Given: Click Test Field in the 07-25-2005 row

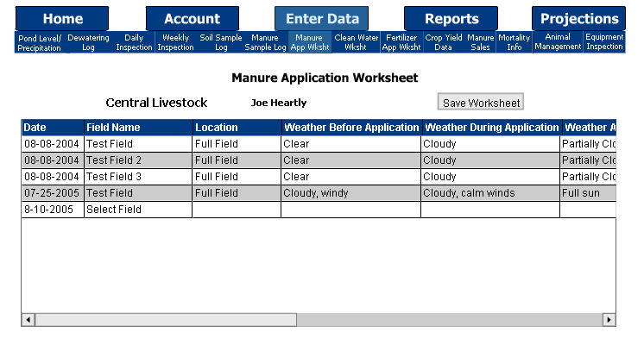Looking at the screenshot, I should tap(138, 193).
